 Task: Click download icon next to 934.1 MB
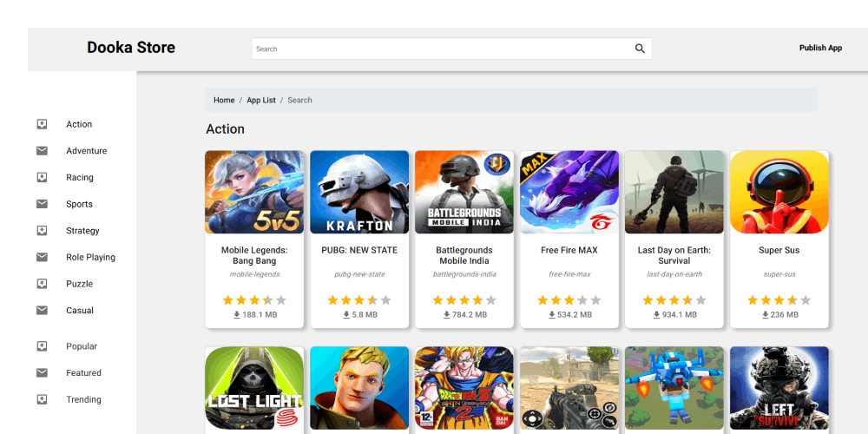(x=656, y=314)
